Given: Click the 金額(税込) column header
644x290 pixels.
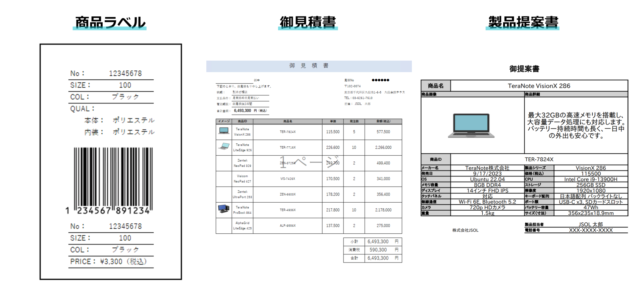Looking at the screenshot, I should 383,121.
